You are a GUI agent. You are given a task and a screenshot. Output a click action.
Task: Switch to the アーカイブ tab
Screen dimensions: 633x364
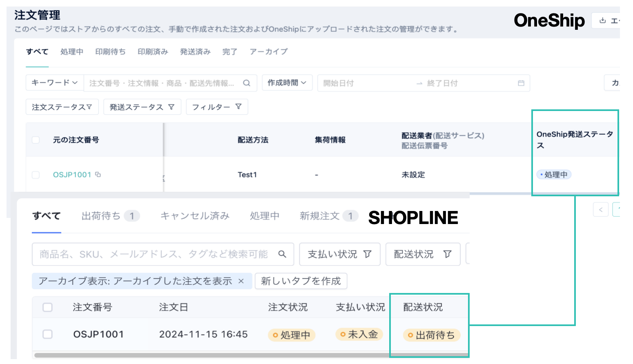pos(269,52)
